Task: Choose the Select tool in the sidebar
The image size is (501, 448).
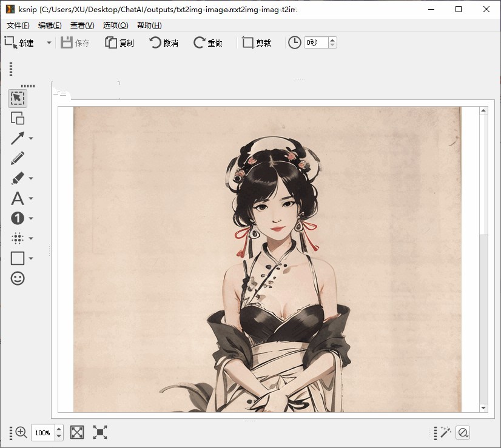Action: (18, 98)
